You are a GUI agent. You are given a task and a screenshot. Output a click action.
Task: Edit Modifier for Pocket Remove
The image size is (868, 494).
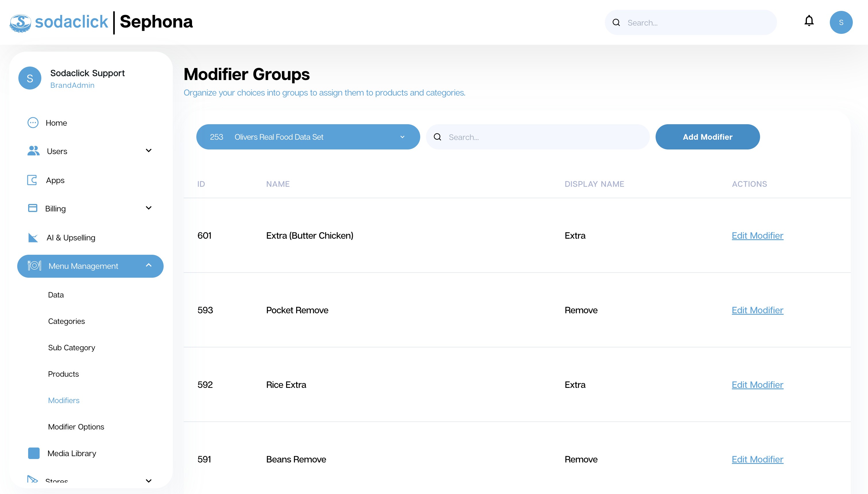(x=757, y=310)
